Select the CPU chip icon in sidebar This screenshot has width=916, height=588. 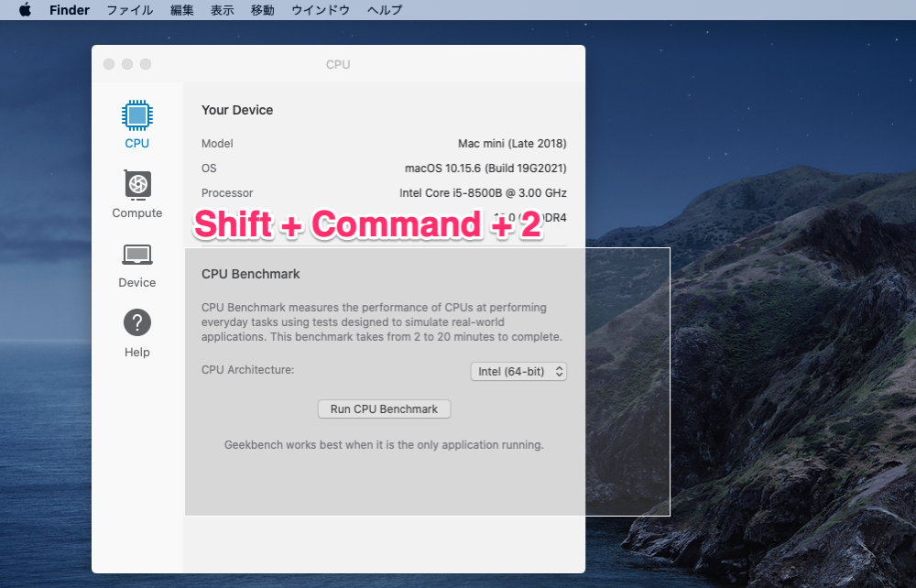click(137, 115)
